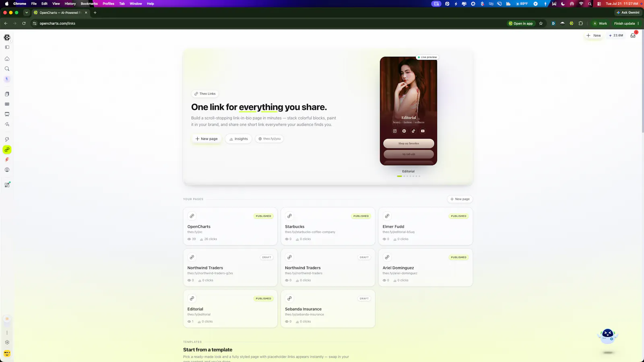The width and height of the screenshot is (644, 362).
Task: Click the 23.6M credits indicator
Action: (616, 35)
